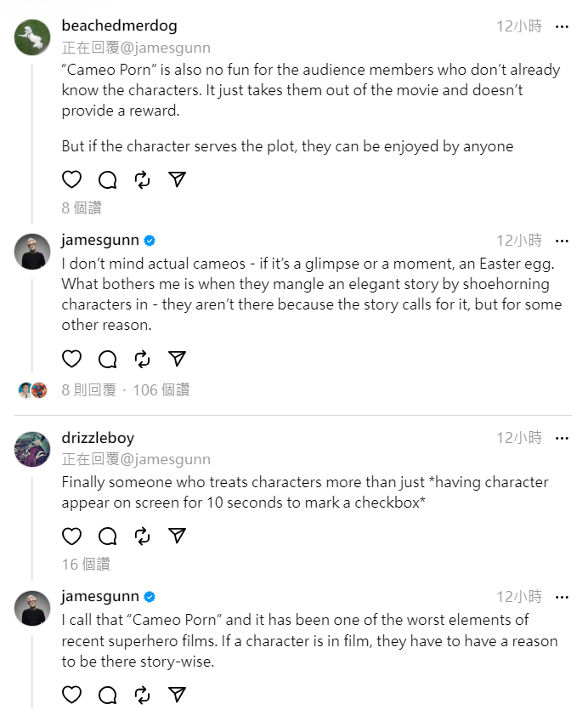Open the 8 likes list under beachedmerdog's post
The height and width of the screenshot is (710, 588).
click(x=82, y=207)
